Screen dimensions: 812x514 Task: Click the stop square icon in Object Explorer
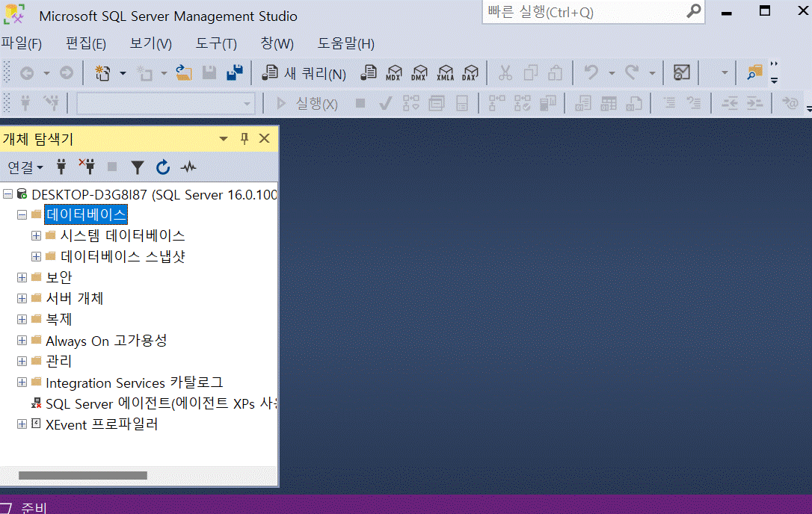click(x=112, y=167)
